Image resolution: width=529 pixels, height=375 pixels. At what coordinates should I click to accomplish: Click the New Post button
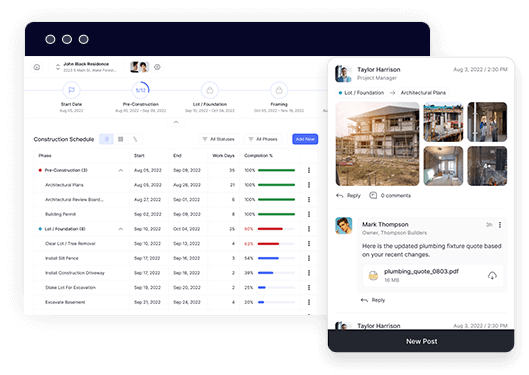point(421,341)
